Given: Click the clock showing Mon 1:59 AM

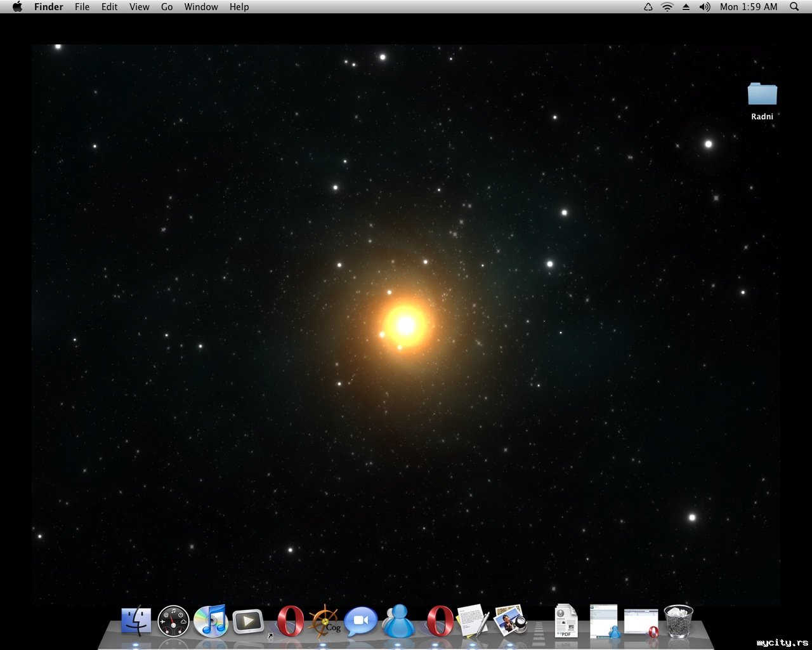Looking at the screenshot, I should [x=748, y=7].
